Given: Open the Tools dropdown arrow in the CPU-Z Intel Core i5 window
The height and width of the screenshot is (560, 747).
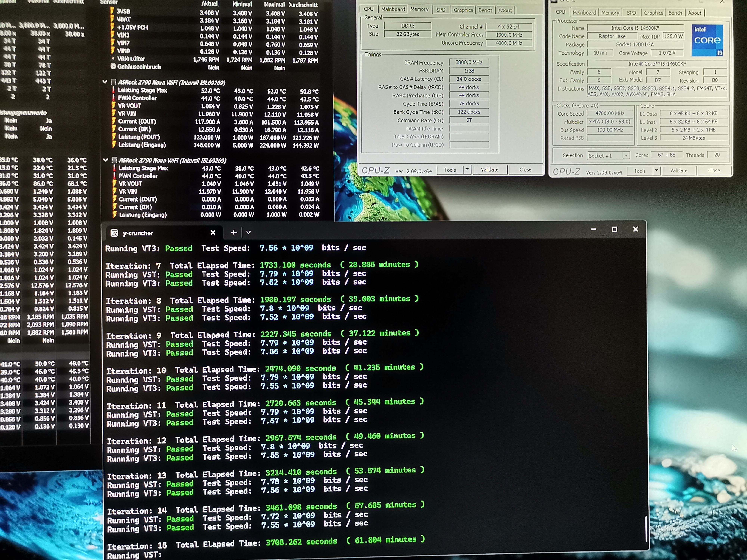Looking at the screenshot, I should pyautogui.click(x=656, y=170).
